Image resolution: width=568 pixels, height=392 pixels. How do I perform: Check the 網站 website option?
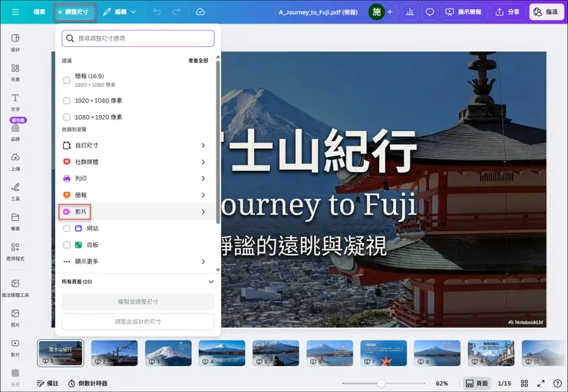click(67, 229)
